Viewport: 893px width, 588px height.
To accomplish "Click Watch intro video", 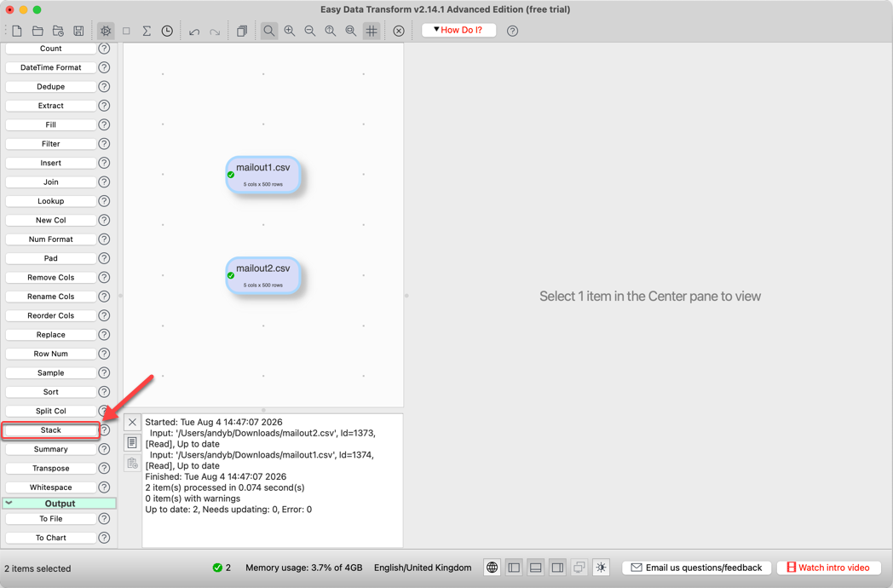I will [x=828, y=568].
